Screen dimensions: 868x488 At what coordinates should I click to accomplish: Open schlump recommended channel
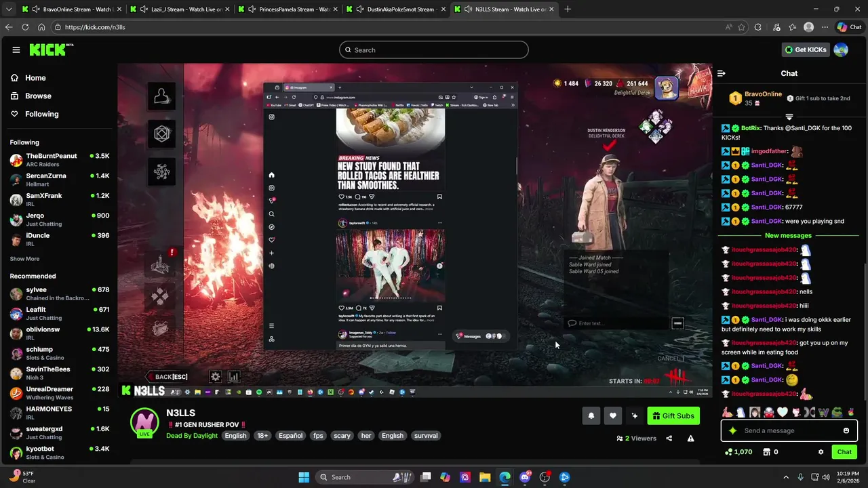59,353
